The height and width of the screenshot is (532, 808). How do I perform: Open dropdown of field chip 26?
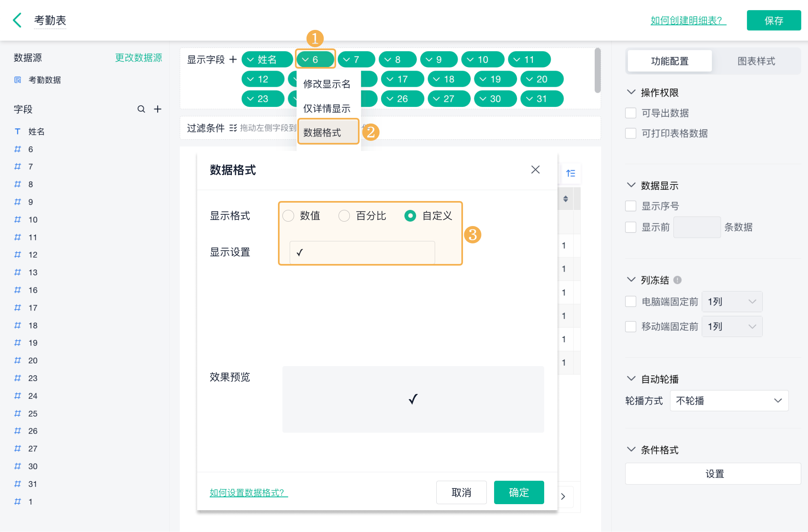tap(390, 99)
